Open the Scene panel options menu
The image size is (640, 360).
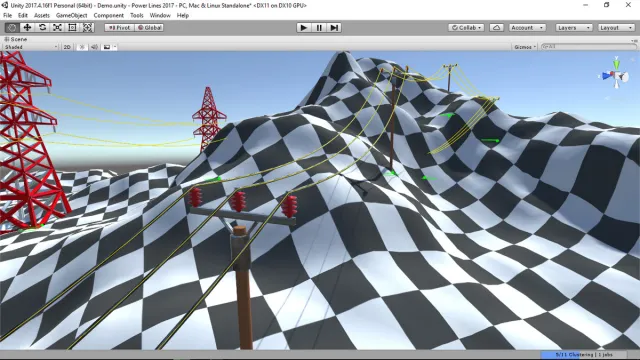pyautogui.click(x=634, y=40)
